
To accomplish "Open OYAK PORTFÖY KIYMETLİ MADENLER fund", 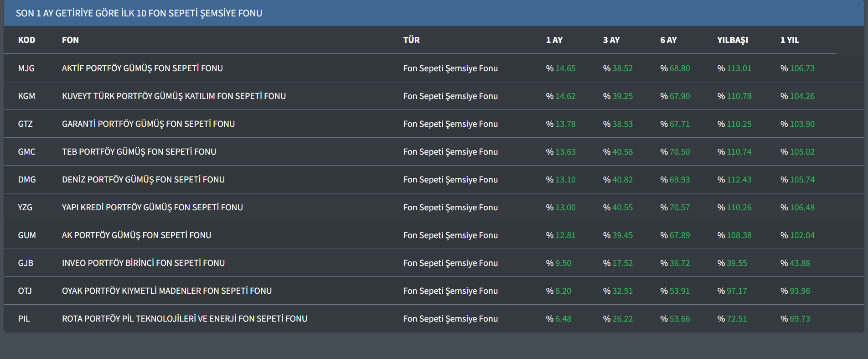I will [167, 291].
